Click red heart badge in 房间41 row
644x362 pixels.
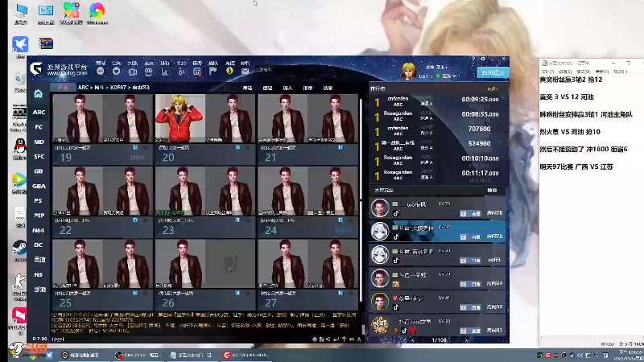coord(413,331)
